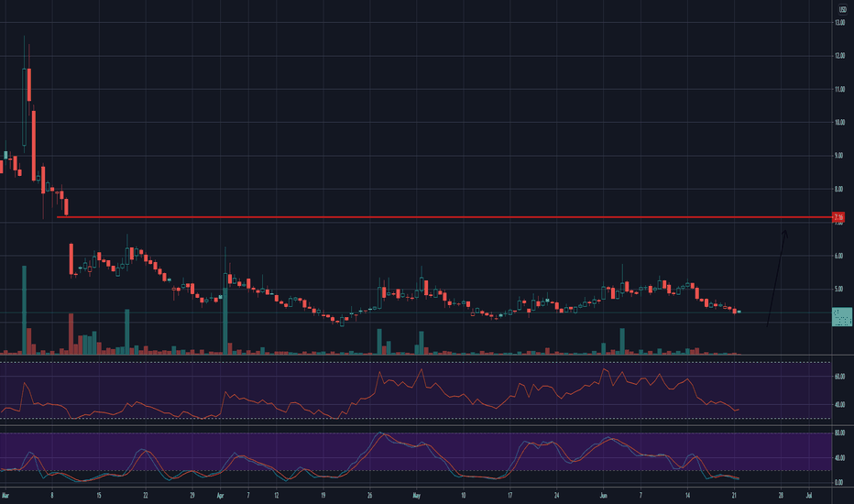Click the 5.00 price axis label
The height and width of the screenshot is (504, 854).
pyautogui.click(x=839, y=289)
